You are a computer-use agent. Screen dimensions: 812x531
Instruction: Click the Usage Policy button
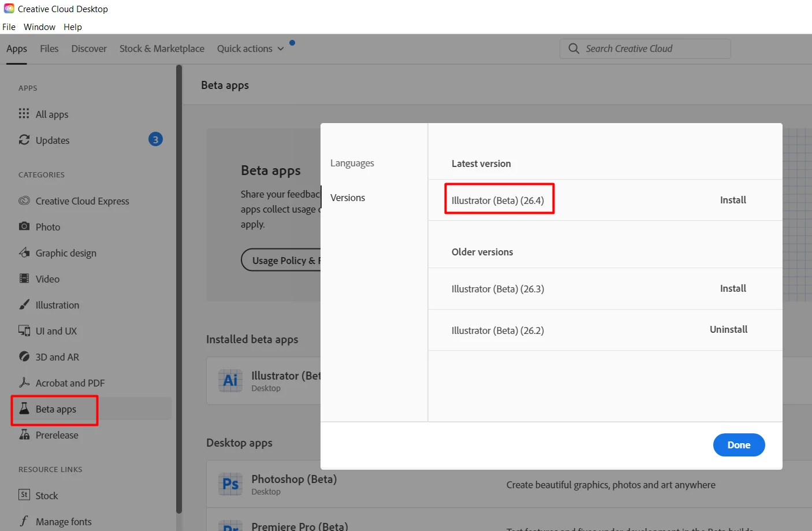(x=281, y=260)
